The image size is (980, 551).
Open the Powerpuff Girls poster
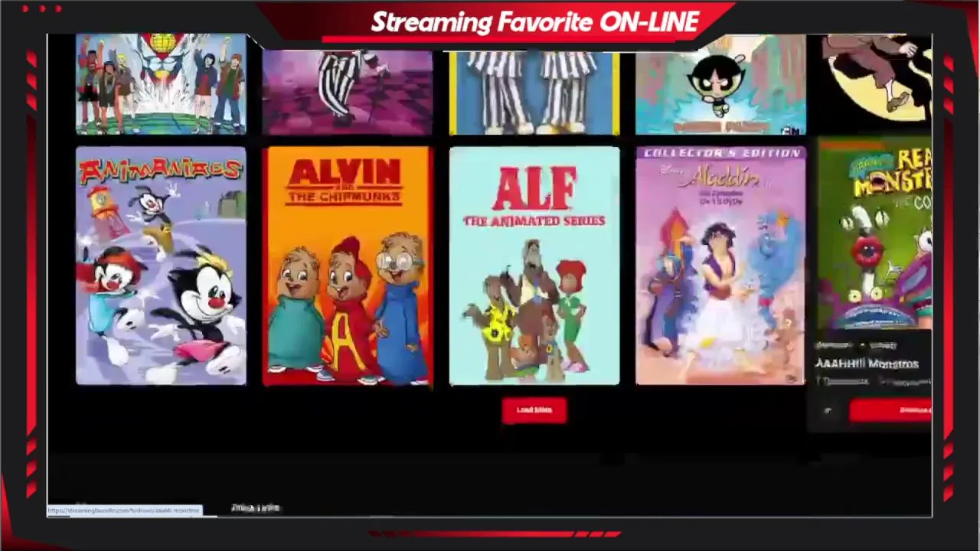coord(720,84)
